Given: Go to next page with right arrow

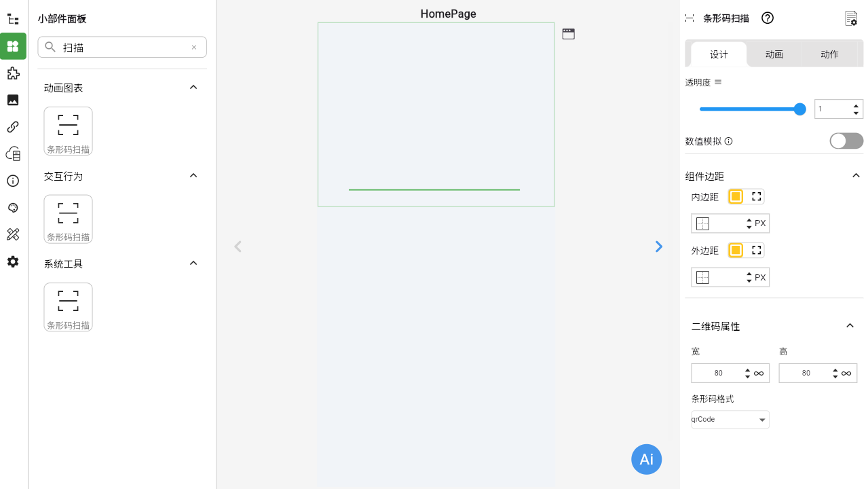Looking at the screenshot, I should [x=658, y=247].
